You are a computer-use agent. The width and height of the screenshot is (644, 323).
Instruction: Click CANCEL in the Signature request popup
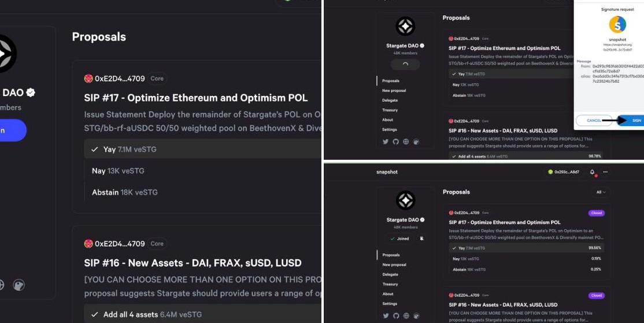point(594,120)
